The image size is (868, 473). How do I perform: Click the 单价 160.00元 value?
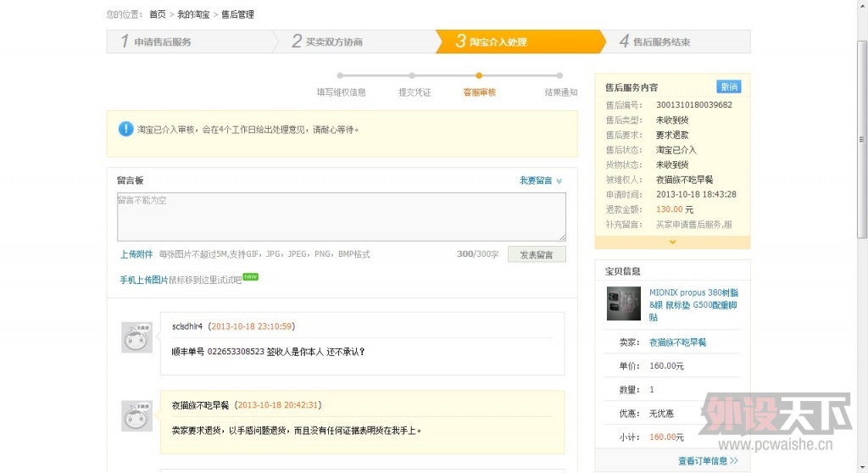point(666,366)
